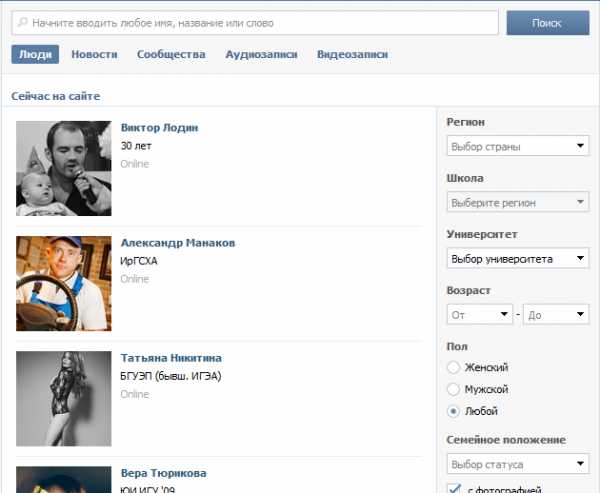The image size is (600, 493).
Task: Expand the Выбор университета dropdown
Action: click(x=518, y=258)
